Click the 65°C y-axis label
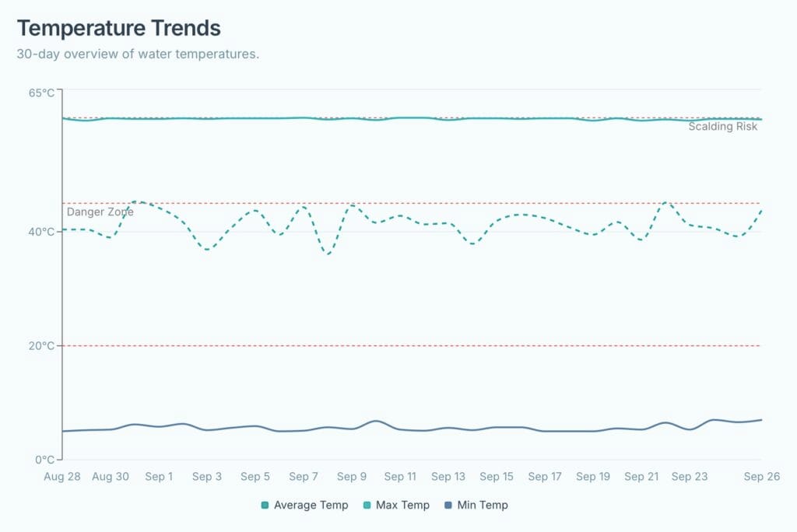Image resolution: width=797 pixels, height=532 pixels. 41,93
